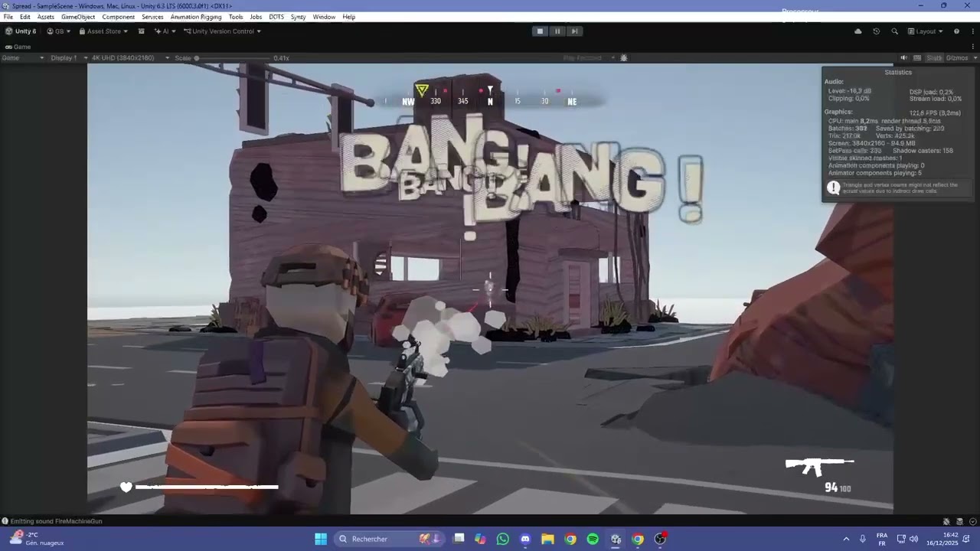980x551 pixels.
Task: Open the File menu
Action: tap(8, 17)
